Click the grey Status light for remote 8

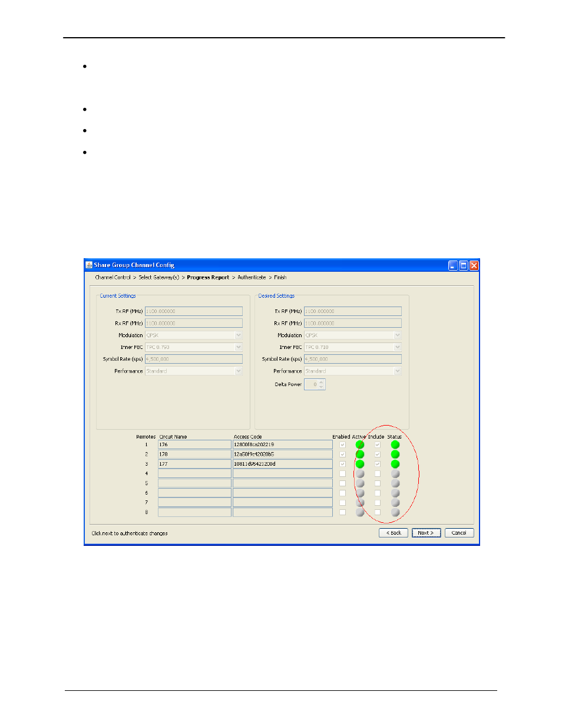(395, 512)
